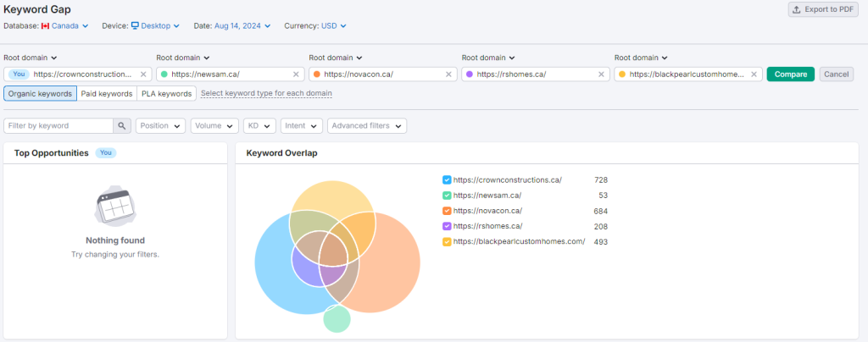Clear the blackpearlcustomhomes domain field with X
Screen dimensions: 868x342
click(x=754, y=74)
